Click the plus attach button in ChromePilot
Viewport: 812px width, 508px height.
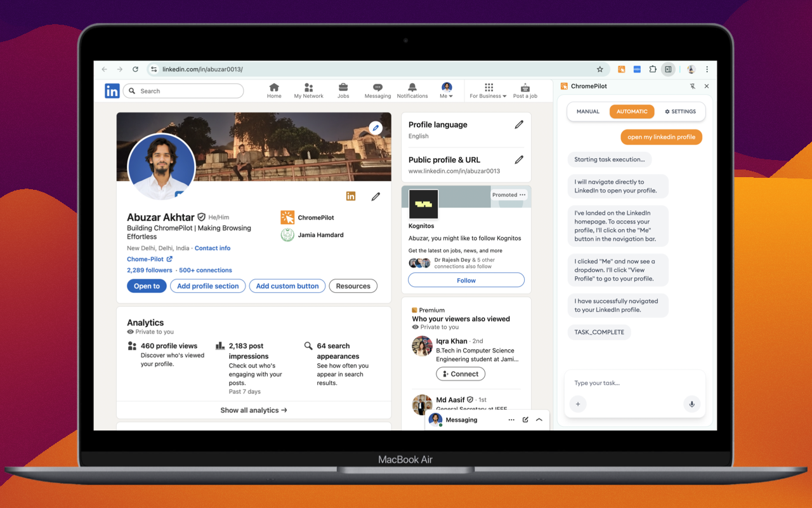(578, 404)
